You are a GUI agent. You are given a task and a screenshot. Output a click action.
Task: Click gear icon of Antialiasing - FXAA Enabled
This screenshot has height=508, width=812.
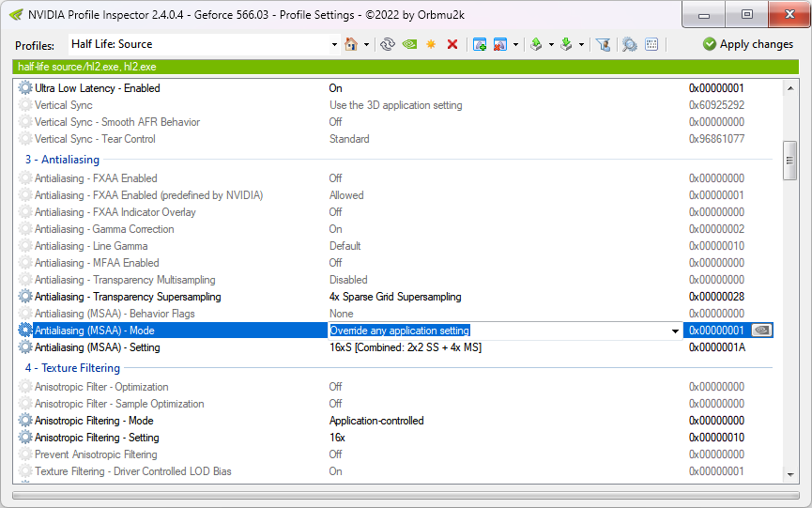point(24,178)
